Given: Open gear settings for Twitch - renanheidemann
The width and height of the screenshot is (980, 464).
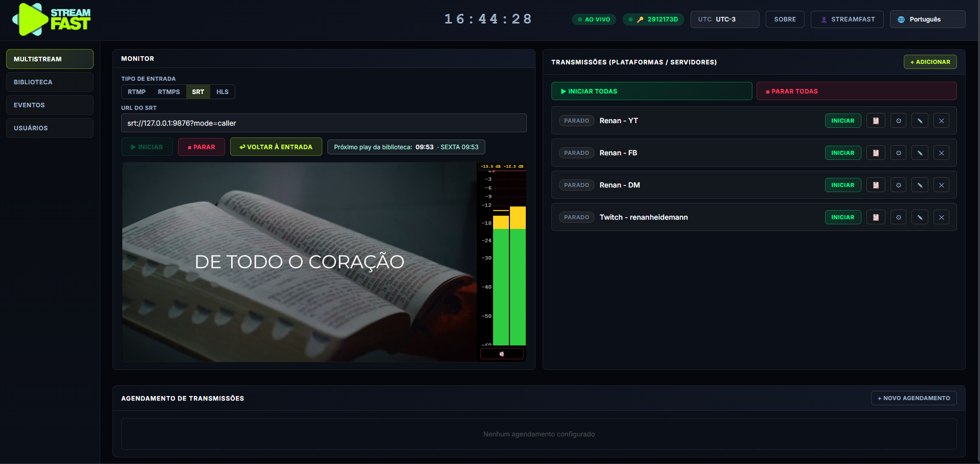Looking at the screenshot, I should [898, 217].
